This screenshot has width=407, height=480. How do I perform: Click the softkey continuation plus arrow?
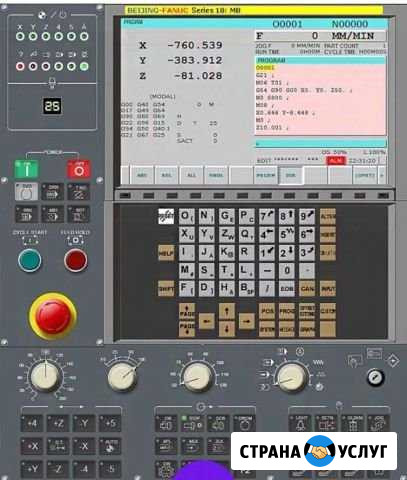[382, 175]
